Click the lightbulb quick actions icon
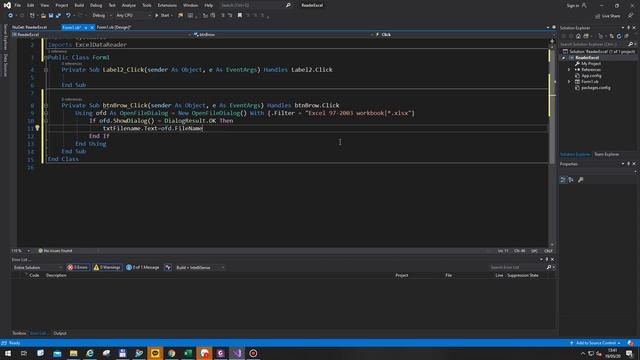640x360 pixels. coord(37,128)
